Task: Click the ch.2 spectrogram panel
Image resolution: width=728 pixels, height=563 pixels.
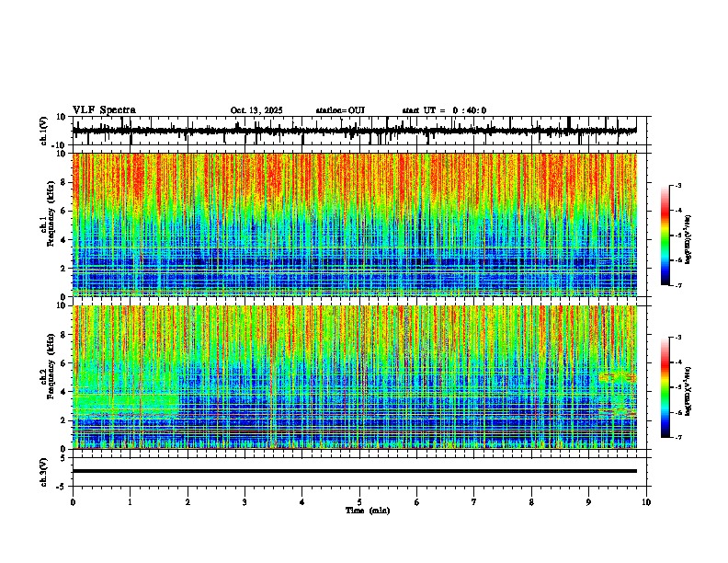Action: (x=355, y=377)
